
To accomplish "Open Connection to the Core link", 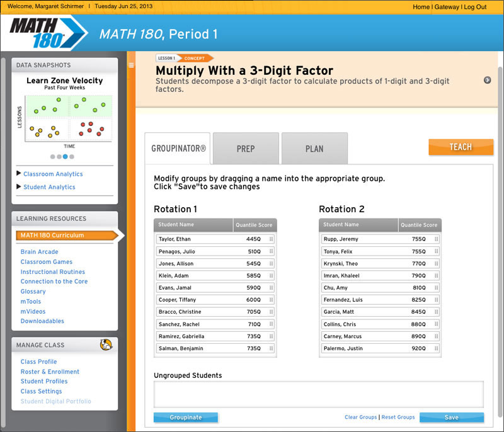I will click(x=54, y=281).
